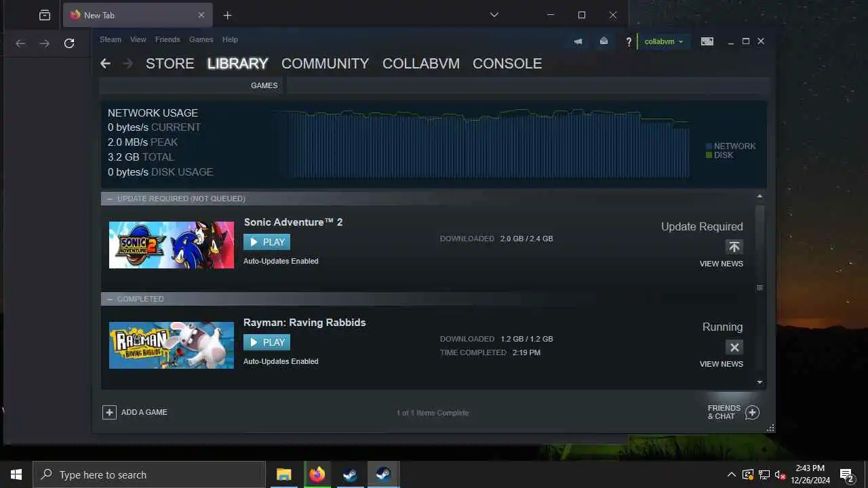The height and width of the screenshot is (488, 868).
Task: Collapse the Completed downloads section
Action: coord(110,299)
